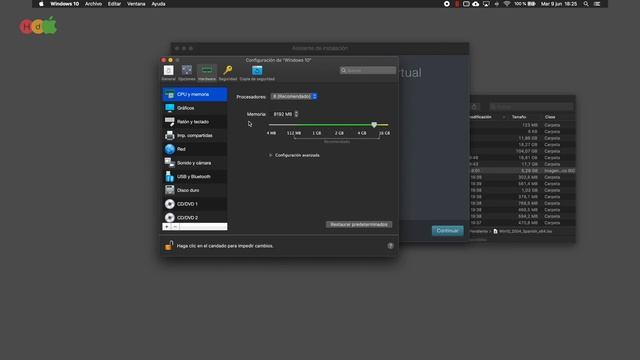Viewport: 640px width, 360px height.
Task: Open the Ventana menu
Action: (136, 4)
